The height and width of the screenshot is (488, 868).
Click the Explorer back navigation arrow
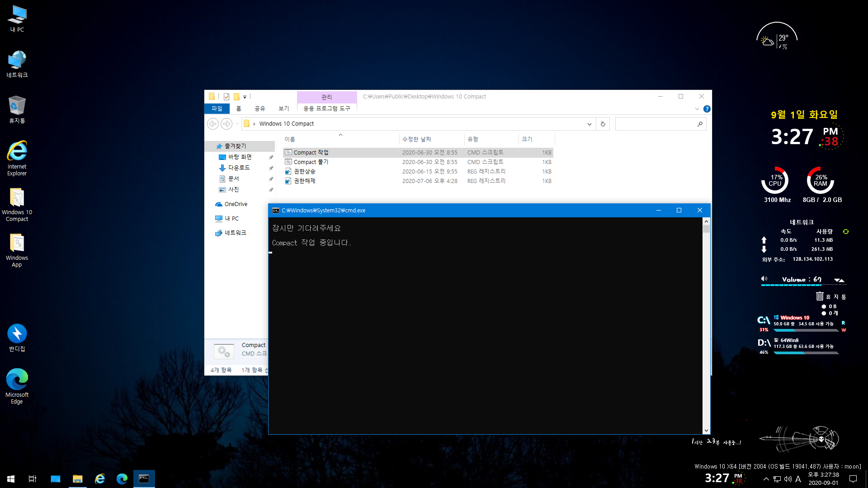click(213, 123)
